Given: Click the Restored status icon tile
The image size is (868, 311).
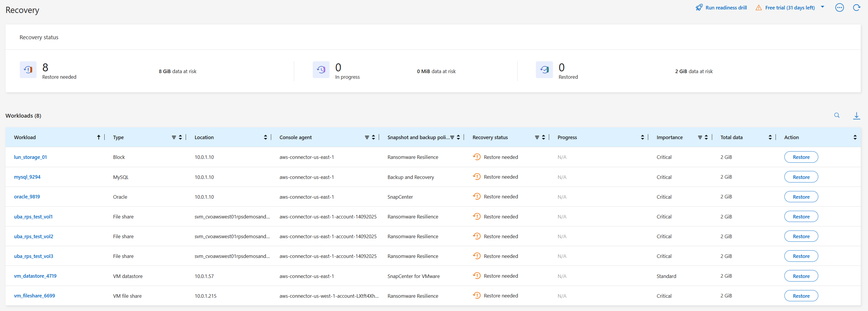Looking at the screenshot, I should tap(544, 70).
